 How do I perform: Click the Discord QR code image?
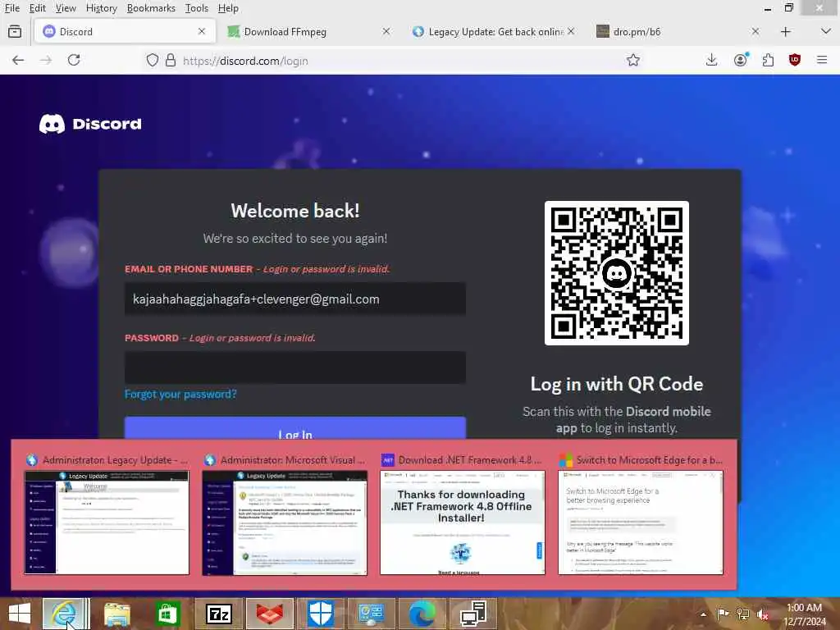coord(617,273)
